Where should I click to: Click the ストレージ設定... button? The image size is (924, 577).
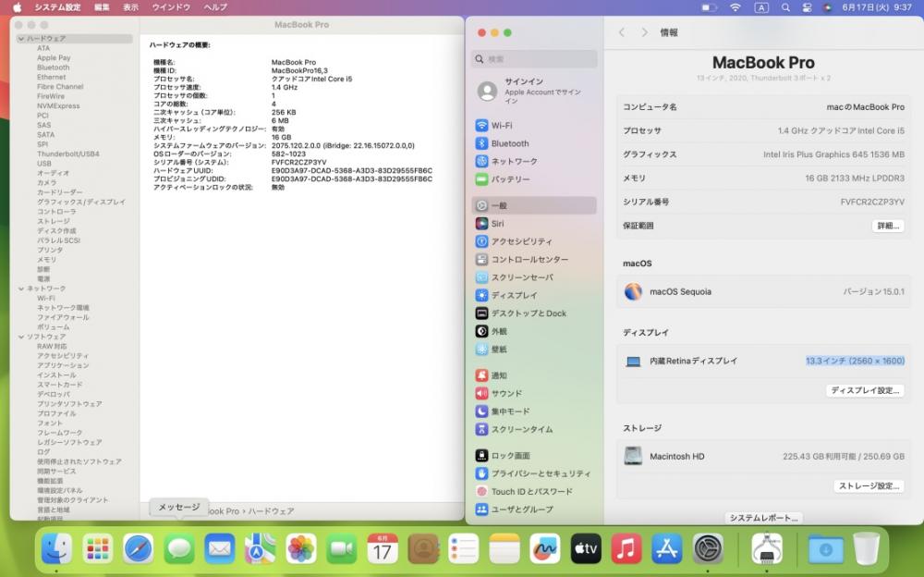[x=869, y=486]
